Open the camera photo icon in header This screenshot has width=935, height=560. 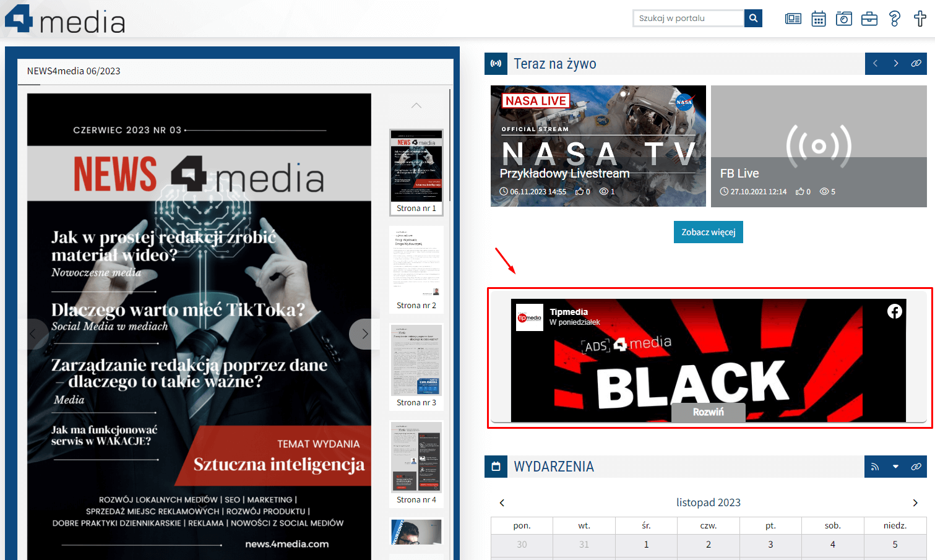tap(844, 19)
